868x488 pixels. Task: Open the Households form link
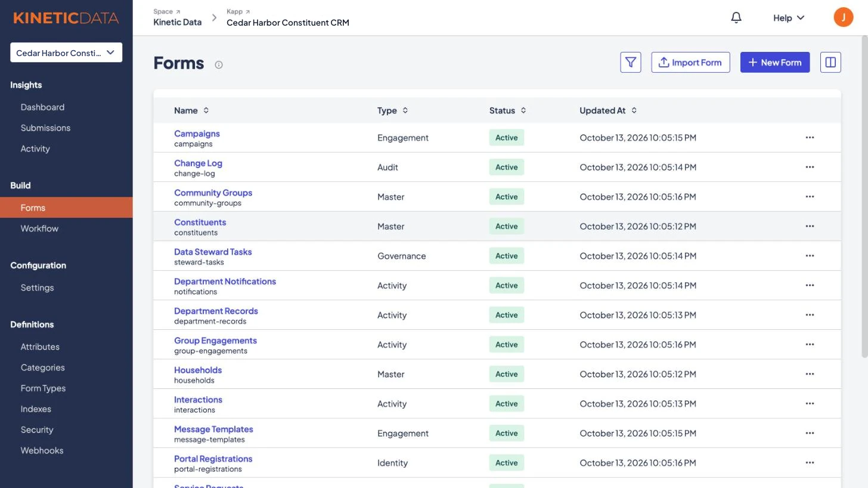tap(198, 370)
